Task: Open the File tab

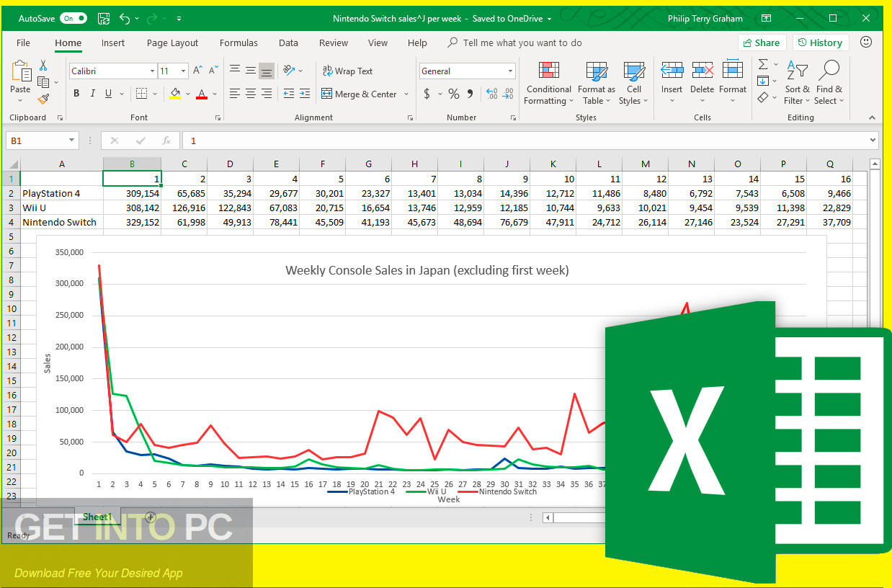Action: 23,43
